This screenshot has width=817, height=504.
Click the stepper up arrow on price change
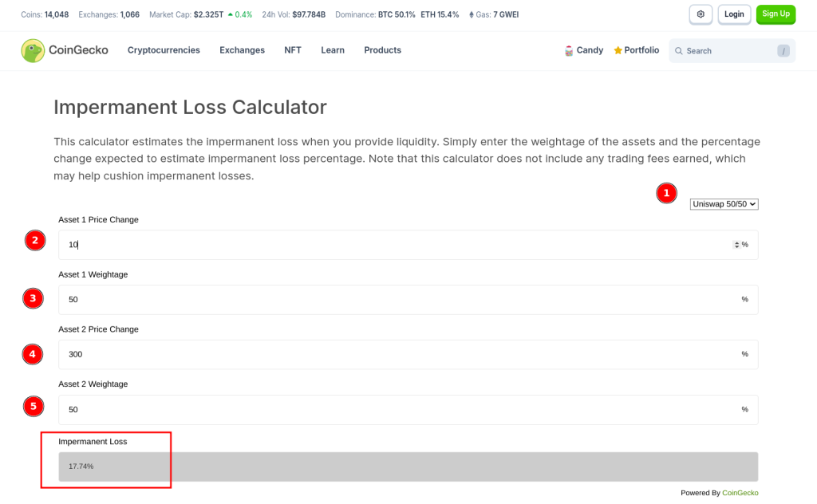pyautogui.click(x=737, y=242)
